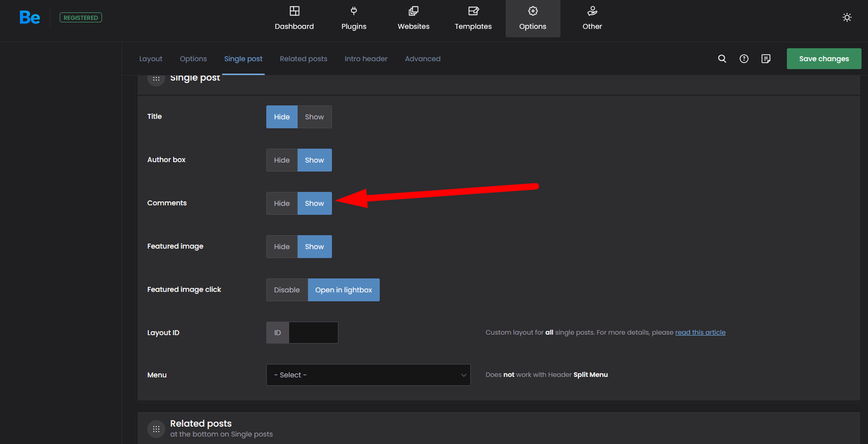Switch to Related posts tab
The image size is (868, 444).
click(303, 59)
